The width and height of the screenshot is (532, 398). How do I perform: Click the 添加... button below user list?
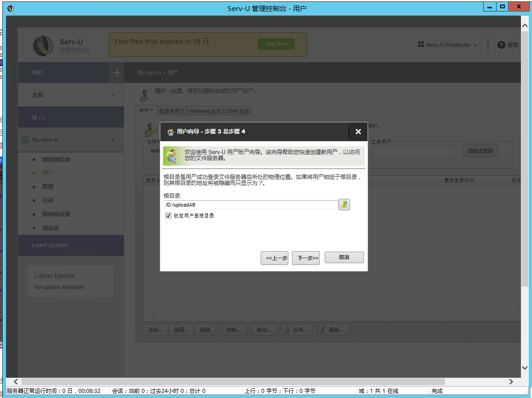[155, 330]
